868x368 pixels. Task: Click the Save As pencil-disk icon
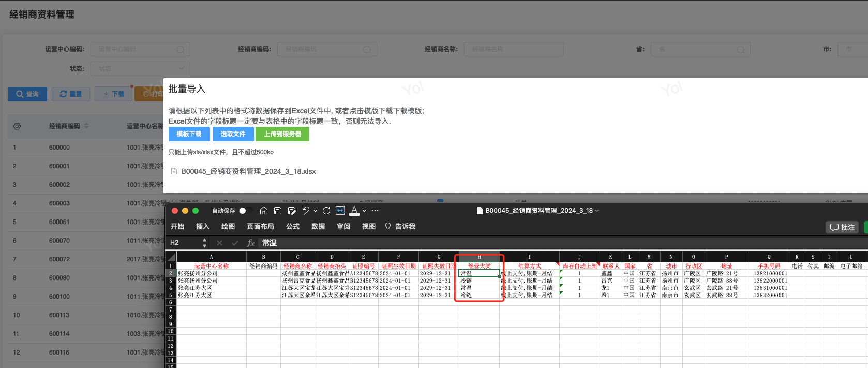coord(292,211)
